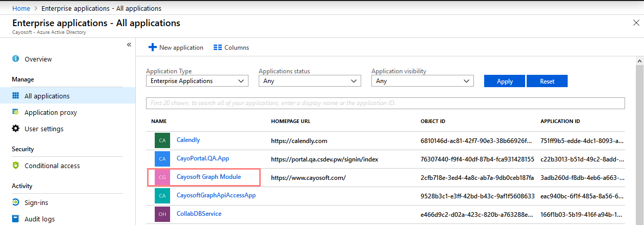Click the New application toolbar button

176,47
